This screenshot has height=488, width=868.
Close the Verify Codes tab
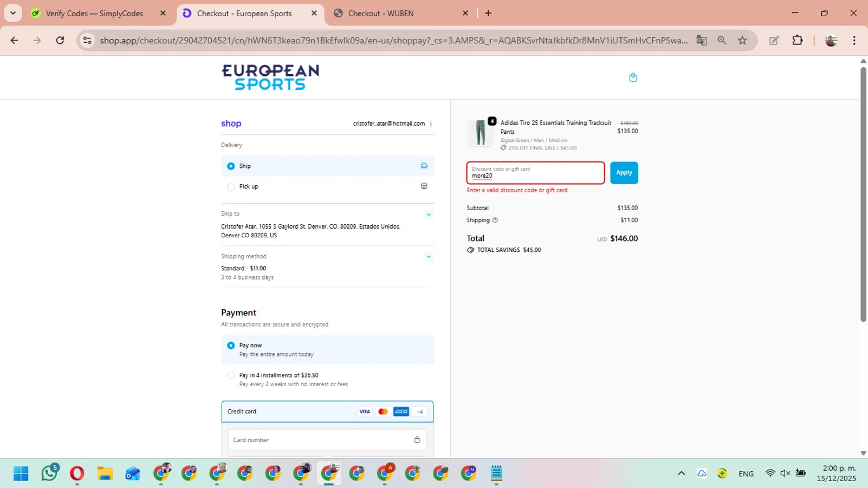coord(163,13)
